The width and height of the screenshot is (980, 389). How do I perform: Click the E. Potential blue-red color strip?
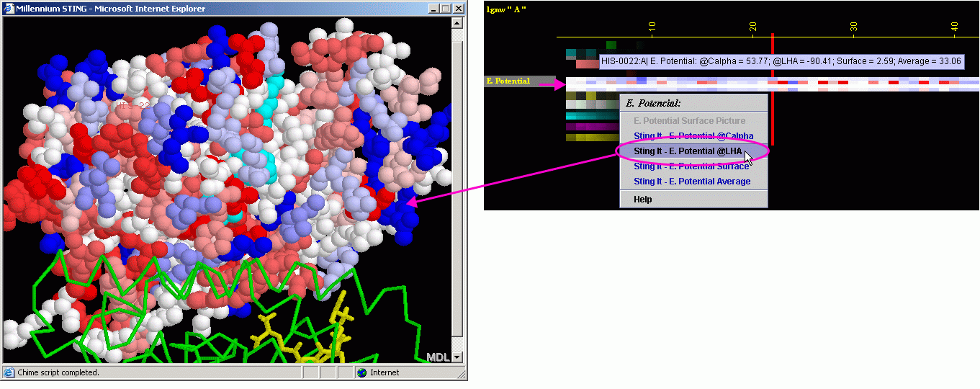773,84
